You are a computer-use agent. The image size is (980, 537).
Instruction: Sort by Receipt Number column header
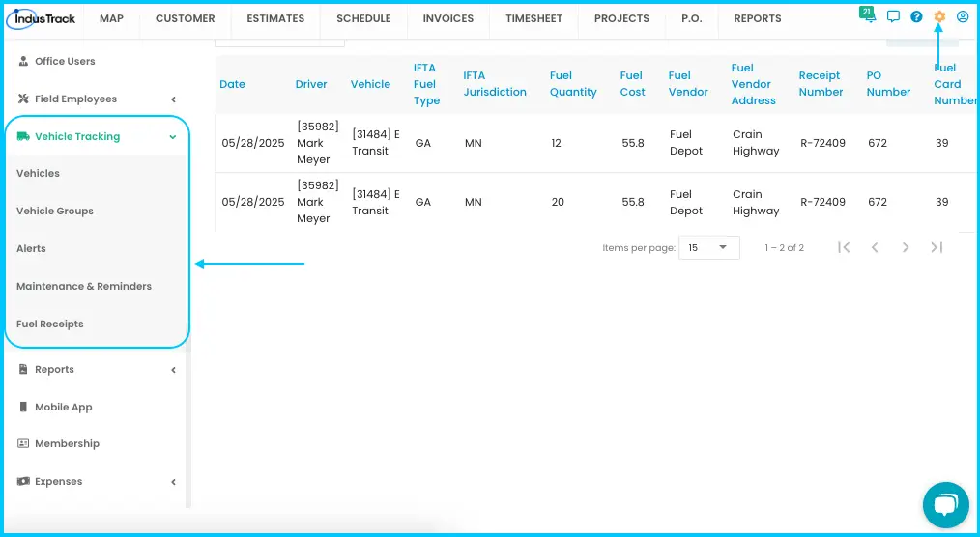[821, 84]
